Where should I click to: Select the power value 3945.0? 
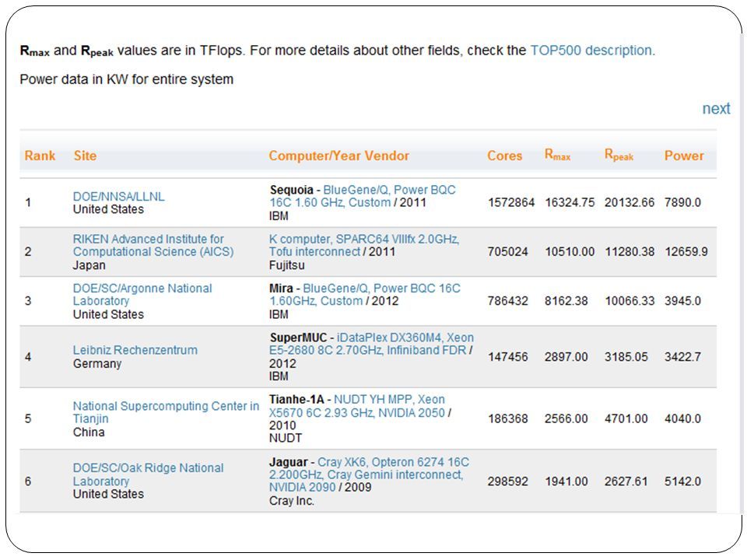682,301
